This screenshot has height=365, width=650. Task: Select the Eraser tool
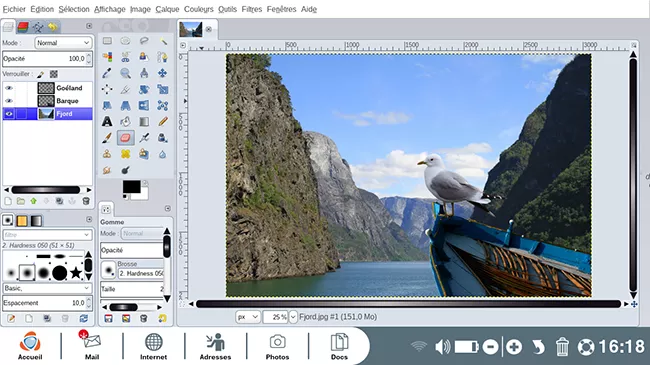click(x=125, y=138)
